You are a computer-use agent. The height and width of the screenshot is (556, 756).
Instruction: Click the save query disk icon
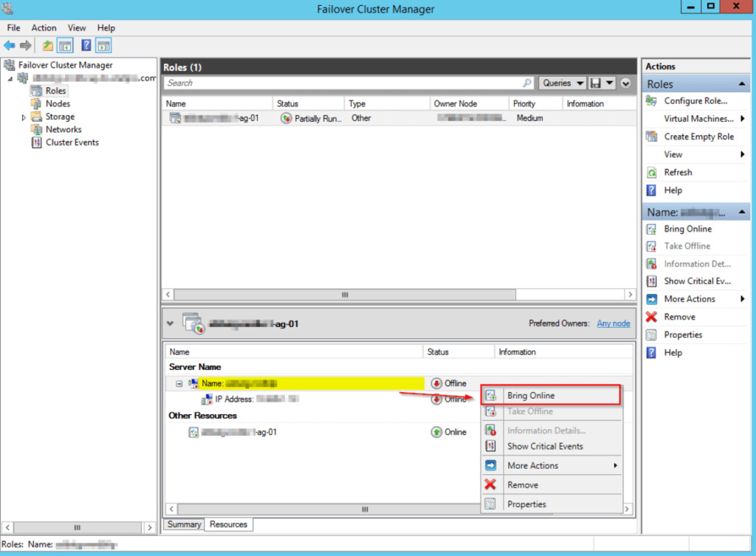(596, 83)
